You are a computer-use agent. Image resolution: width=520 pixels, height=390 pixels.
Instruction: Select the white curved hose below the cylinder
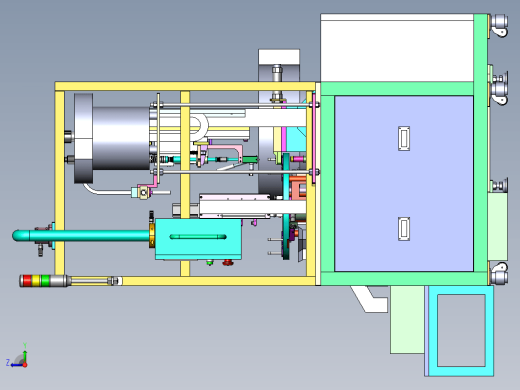(107, 190)
